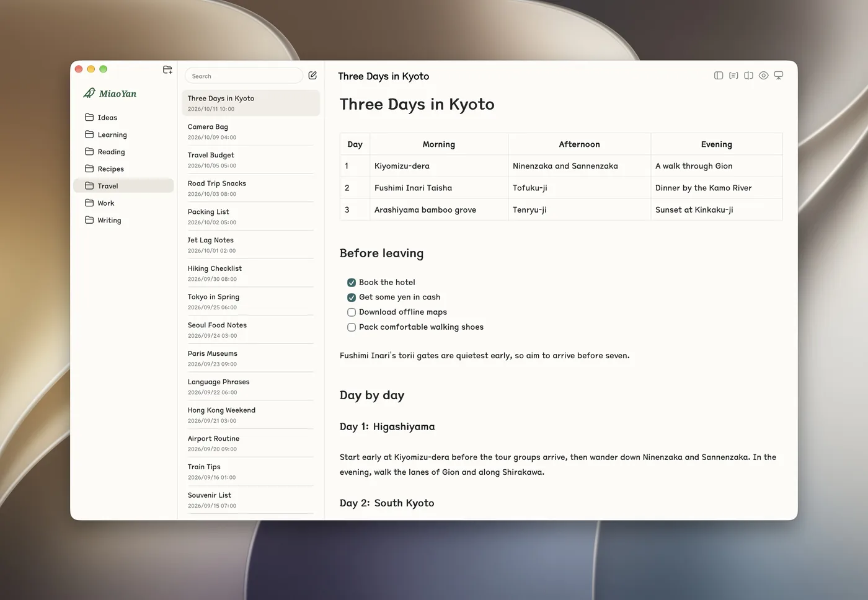Create a new note with the compose icon
This screenshot has height=600, width=868.
pos(312,76)
